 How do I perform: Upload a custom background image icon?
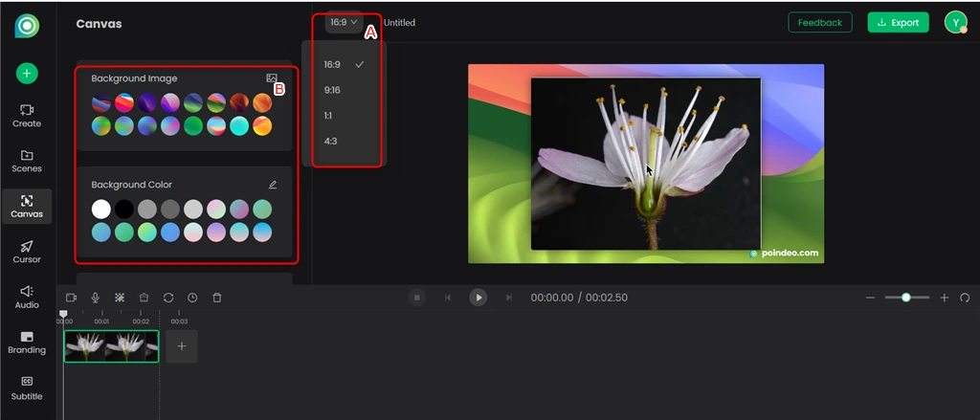272,78
